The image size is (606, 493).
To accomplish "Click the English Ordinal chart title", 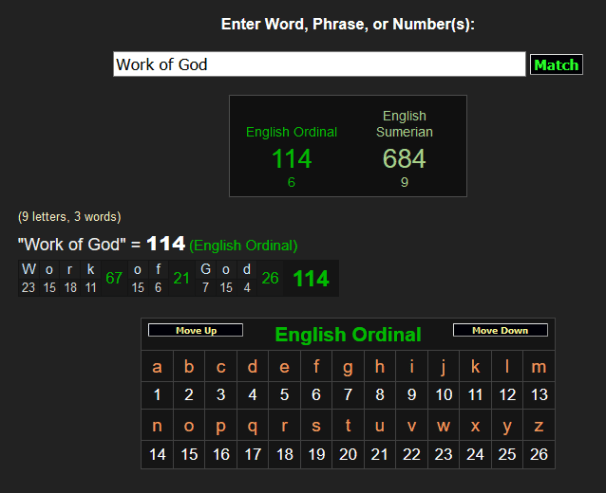I will point(348,335).
